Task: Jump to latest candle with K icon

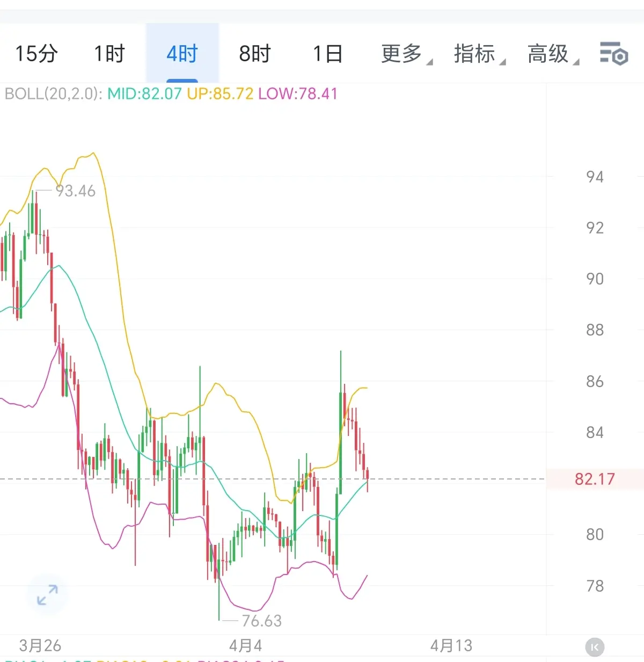Action: 595,647
